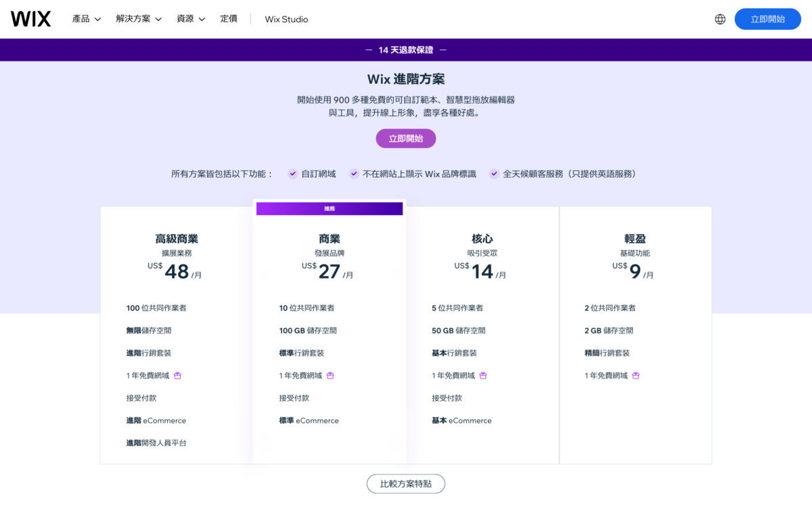Click the blue 立即開始 button in header

[768, 19]
